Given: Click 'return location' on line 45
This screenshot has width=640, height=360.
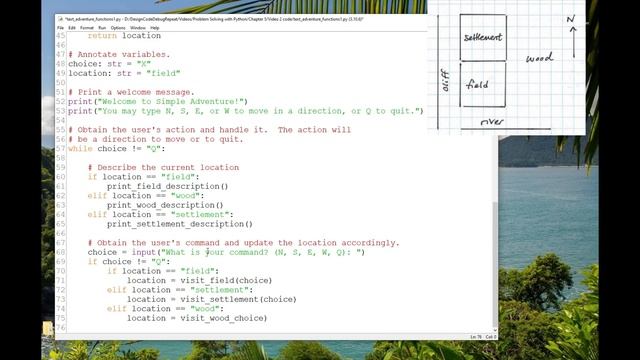Looking at the screenshot, I should point(124,36).
